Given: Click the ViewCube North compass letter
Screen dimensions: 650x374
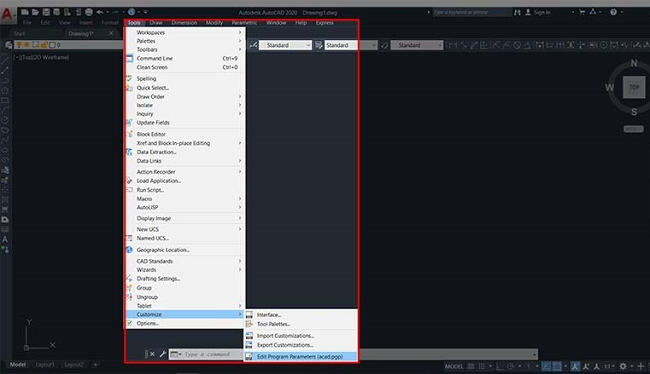Looking at the screenshot, I should (x=634, y=63).
